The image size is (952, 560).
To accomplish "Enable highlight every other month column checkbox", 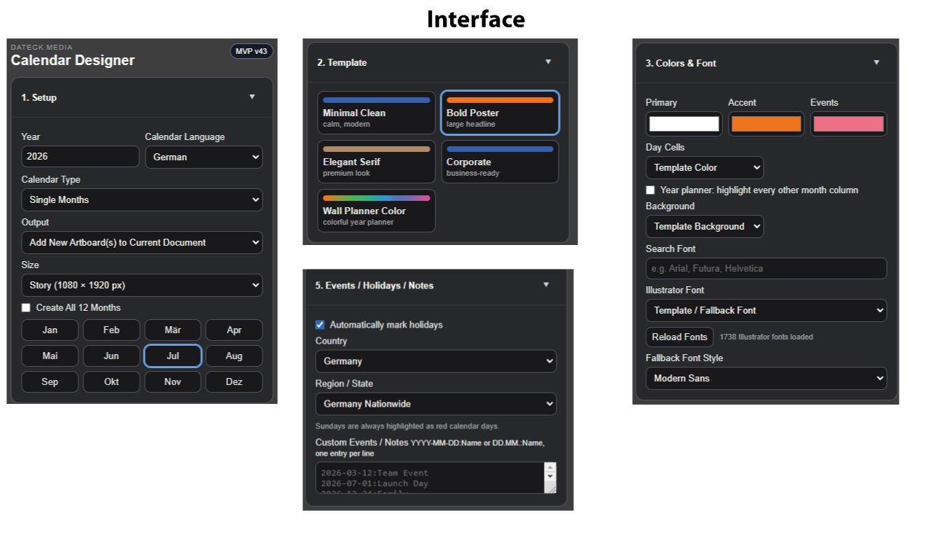I will [x=650, y=190].
